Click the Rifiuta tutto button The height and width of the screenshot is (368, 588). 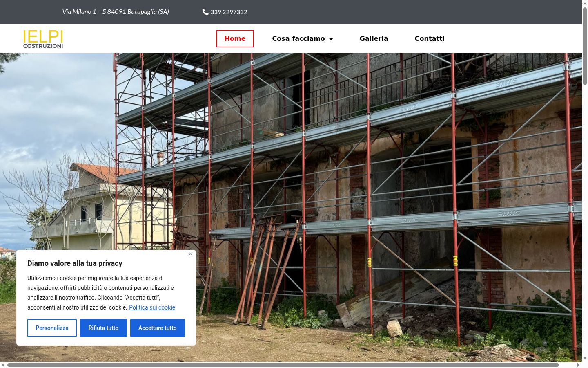coord(103,328)
